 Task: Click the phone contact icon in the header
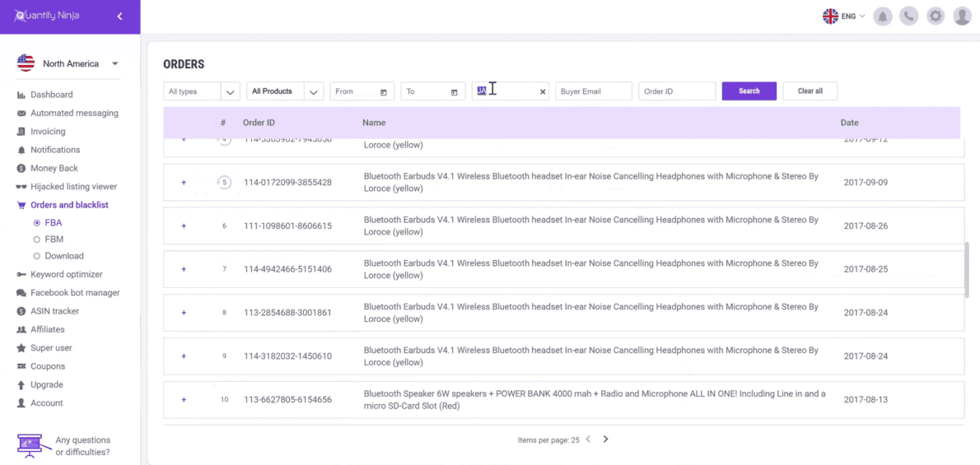click(x=908, y=16)
